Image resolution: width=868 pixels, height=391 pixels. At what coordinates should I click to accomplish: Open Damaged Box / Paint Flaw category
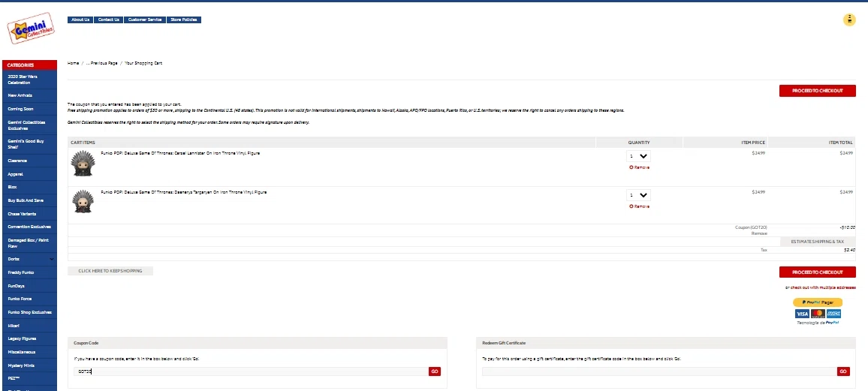click(29, 243)
